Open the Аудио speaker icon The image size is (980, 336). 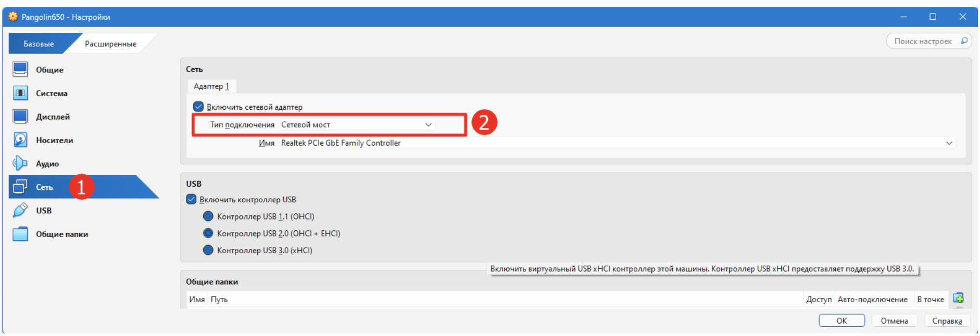pos(20,163)
